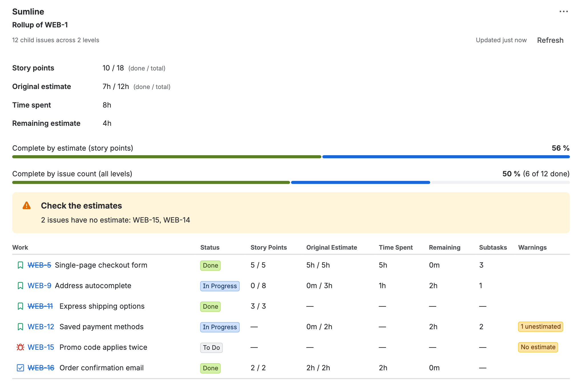The height and width of the screenshot is (392, 578).
Task: Click the task checkbox icon beside WEB-16
Action: (x=20, y=368)
